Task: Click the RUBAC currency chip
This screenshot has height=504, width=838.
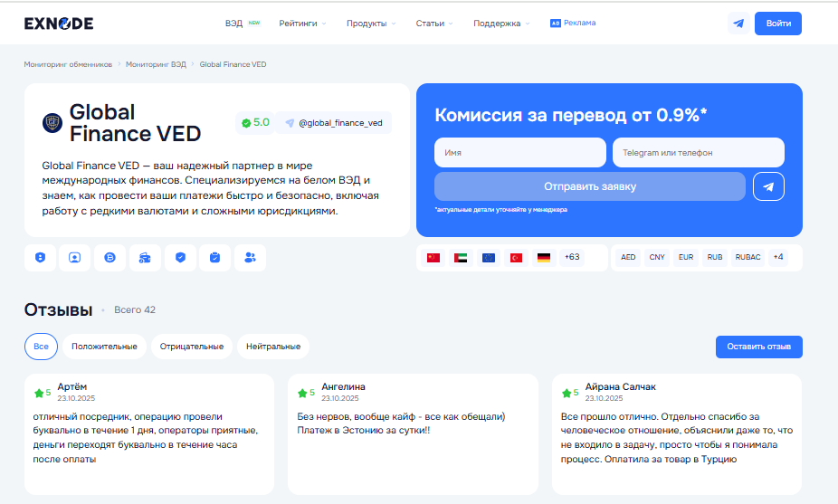Action: tap(748, 257)
